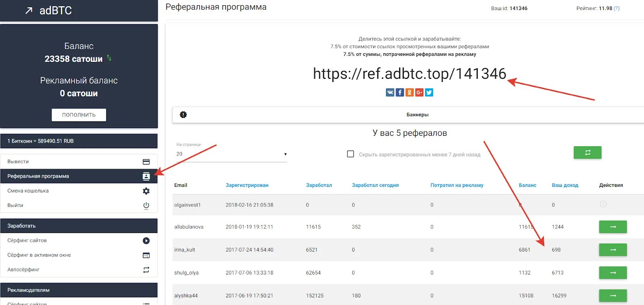The image size is (644, 305).
Task: Sort by Ваш доход column
Action: [565, 185]
